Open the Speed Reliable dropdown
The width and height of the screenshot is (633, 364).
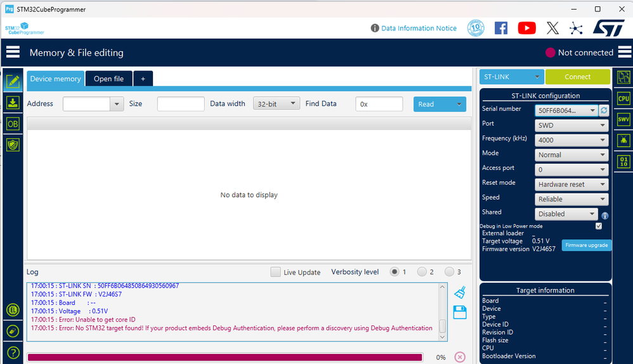[571, 199]
